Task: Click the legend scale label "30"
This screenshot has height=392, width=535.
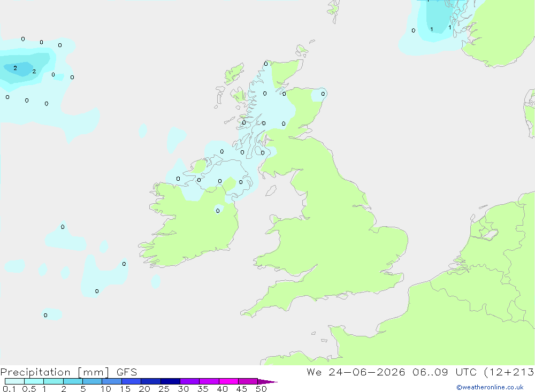Action: 184,389
